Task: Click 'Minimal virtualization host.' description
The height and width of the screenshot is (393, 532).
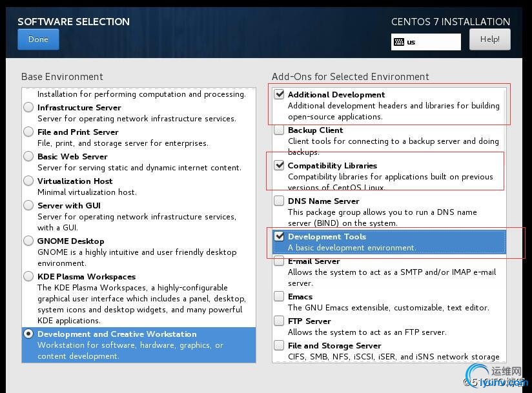Action: (87, 192)
